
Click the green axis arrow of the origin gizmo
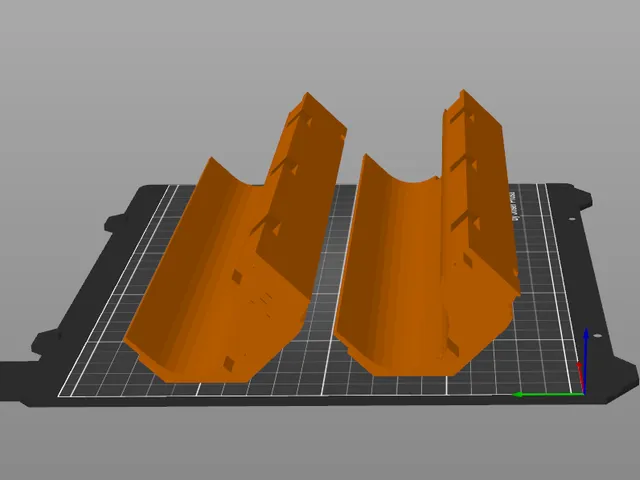pyautogui.click(x=548, y=394)
